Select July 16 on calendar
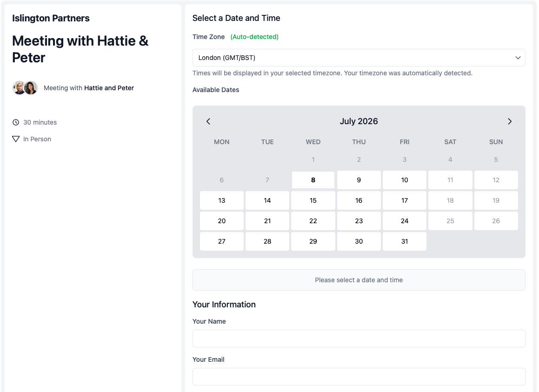 [x=359, y=200]
